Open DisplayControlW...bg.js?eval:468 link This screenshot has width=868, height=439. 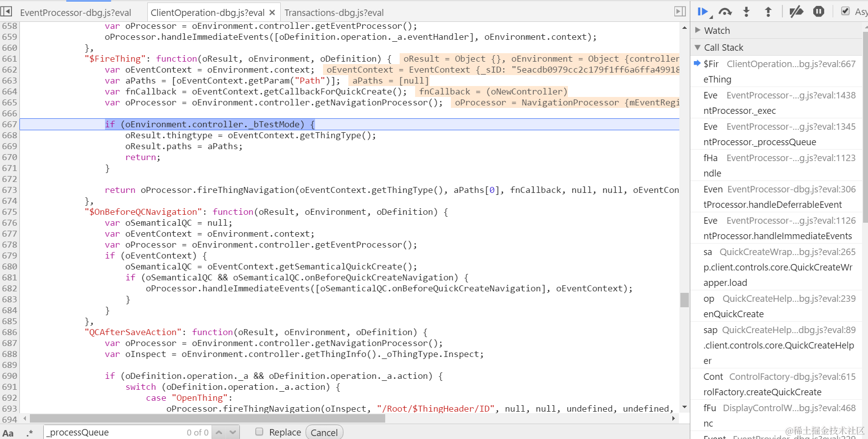point(789,408)
